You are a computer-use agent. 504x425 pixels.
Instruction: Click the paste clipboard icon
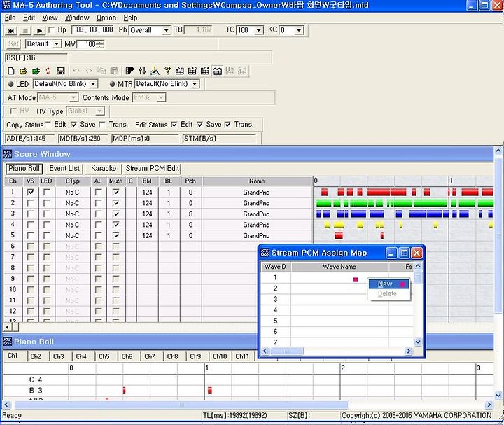point(114,71)
